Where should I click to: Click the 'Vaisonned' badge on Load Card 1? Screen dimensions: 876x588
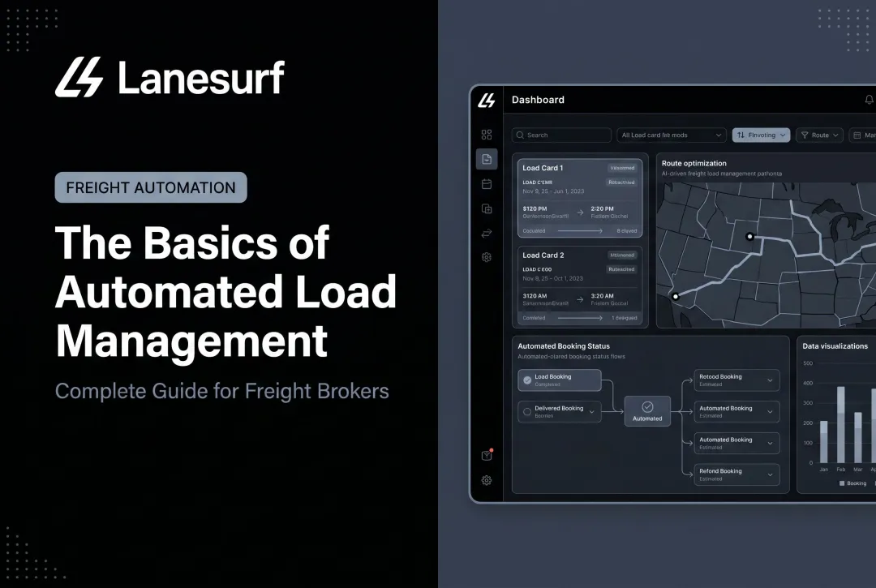click(622, 168)
